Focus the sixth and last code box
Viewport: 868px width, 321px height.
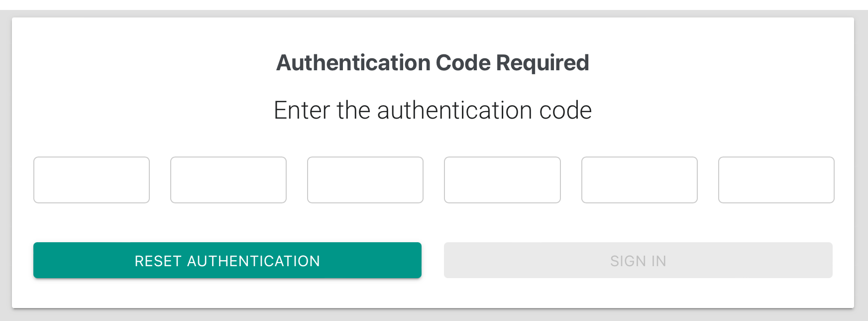tap(776, 180)
